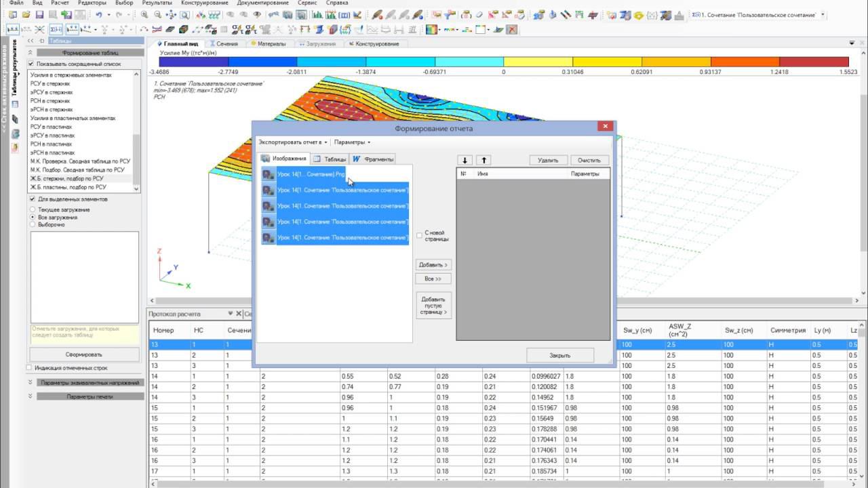868x488 pixels.
Task: Click the move down arrow in report dialog
Action: 465,161
